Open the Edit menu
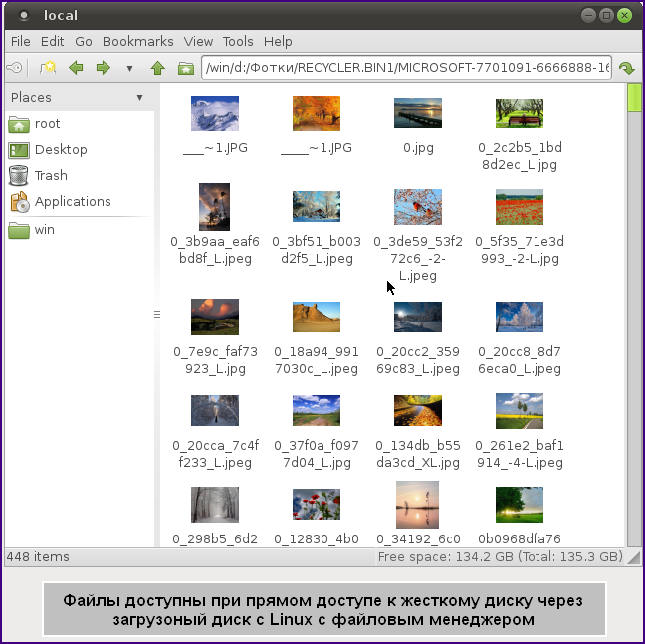 pos(52,41)
